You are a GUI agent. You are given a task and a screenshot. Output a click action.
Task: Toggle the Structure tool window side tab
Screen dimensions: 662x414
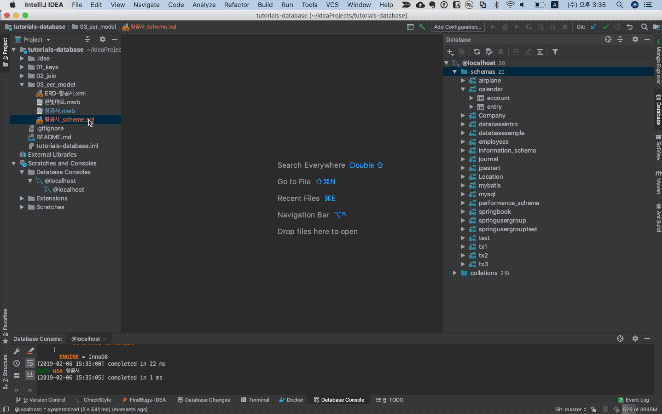(5, 371)
